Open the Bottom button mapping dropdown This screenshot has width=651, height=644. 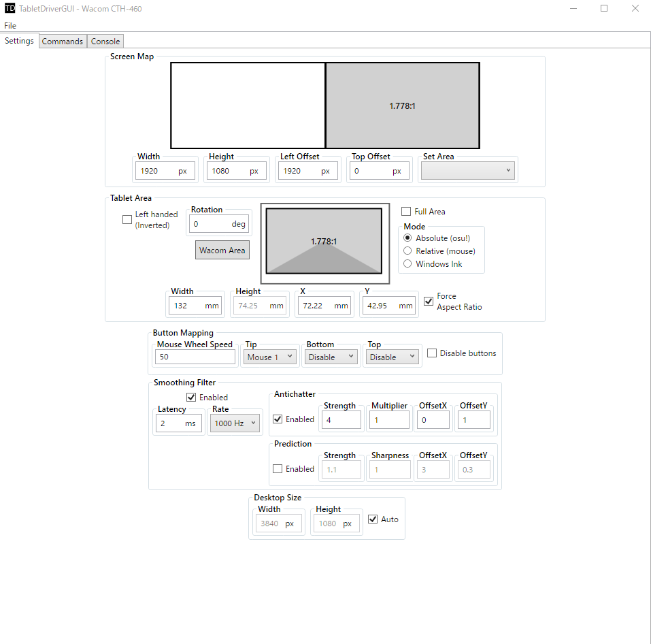point(331,357)
